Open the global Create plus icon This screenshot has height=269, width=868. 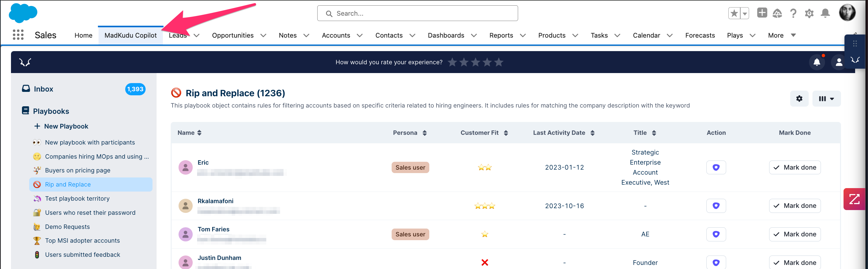762,13
